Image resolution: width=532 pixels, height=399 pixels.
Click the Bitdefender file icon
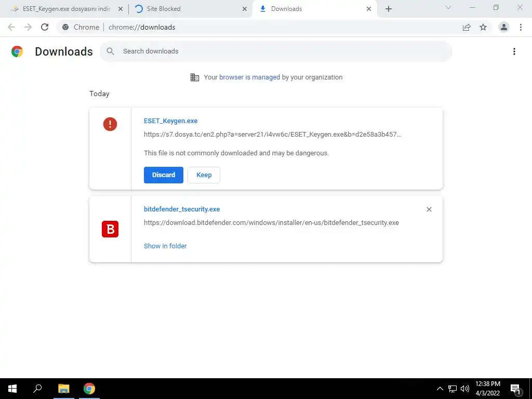pos(110,229)
